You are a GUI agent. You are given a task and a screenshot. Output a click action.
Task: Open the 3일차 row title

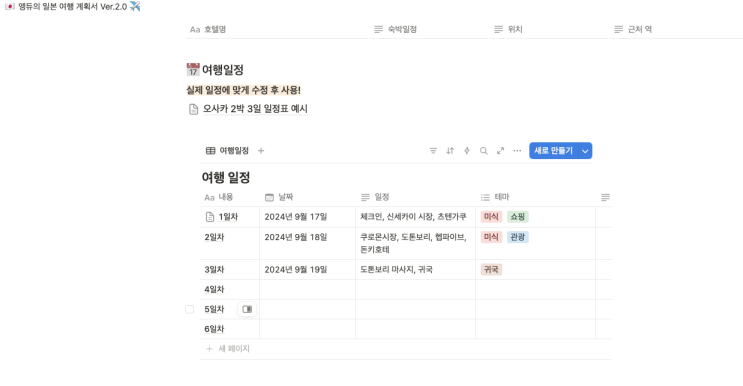coord(214,269)
